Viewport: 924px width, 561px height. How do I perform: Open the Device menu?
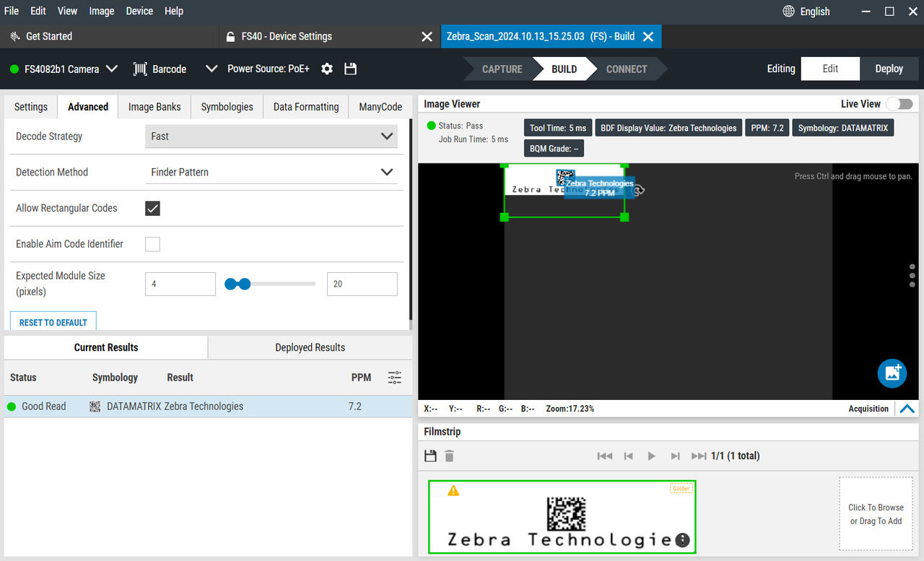coord(139,11)
